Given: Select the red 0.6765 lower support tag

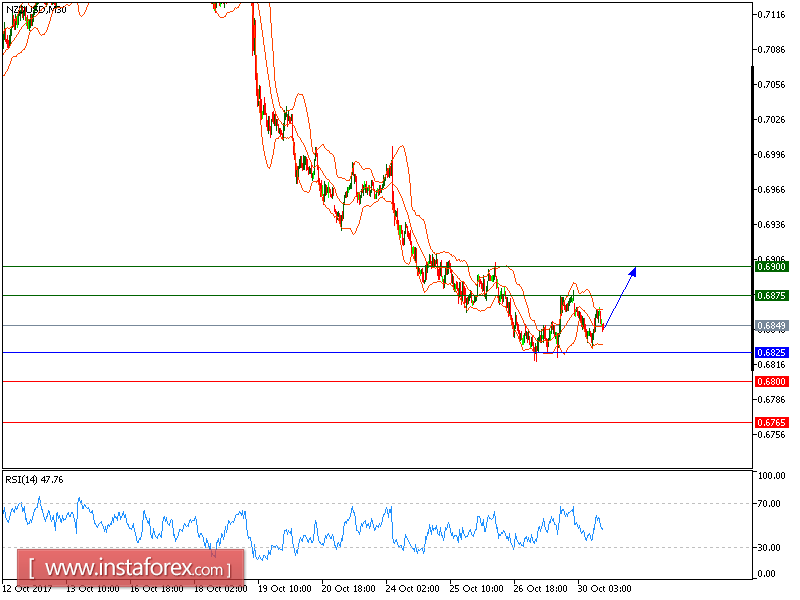Looking at the screenshot, I should click(772, 421).
